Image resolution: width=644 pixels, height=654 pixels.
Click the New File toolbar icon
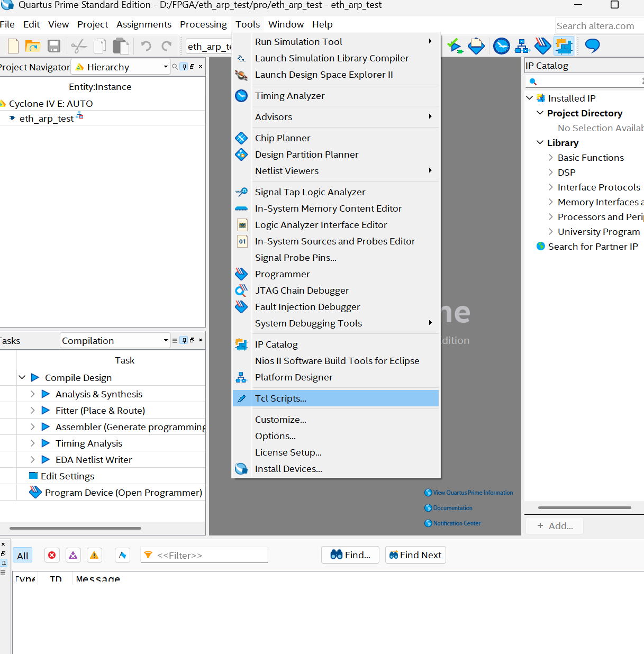[x=13, y=47]
